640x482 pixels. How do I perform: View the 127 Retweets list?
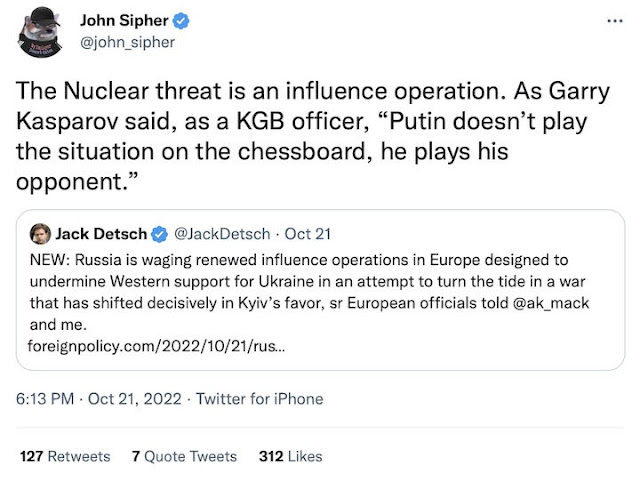pos(65,456)
